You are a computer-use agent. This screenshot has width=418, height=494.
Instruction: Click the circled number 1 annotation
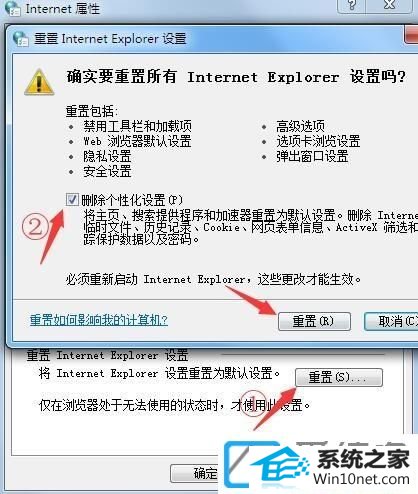pos(253,403)
